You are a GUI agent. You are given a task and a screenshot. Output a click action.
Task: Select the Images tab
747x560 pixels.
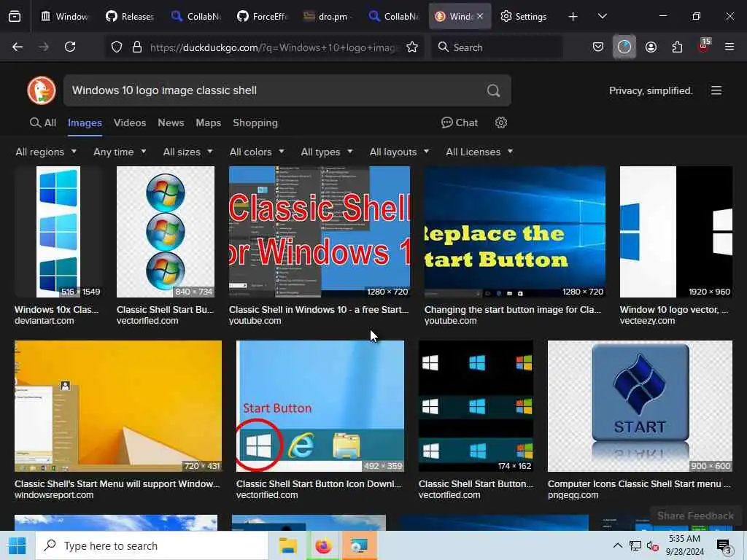pos(85,122)
